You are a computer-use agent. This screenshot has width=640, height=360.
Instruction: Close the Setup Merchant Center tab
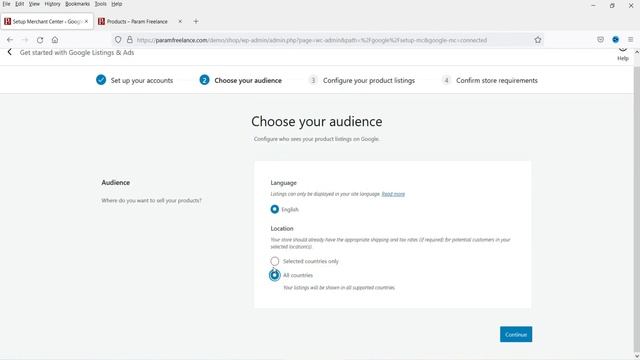[x=86, y=21]
